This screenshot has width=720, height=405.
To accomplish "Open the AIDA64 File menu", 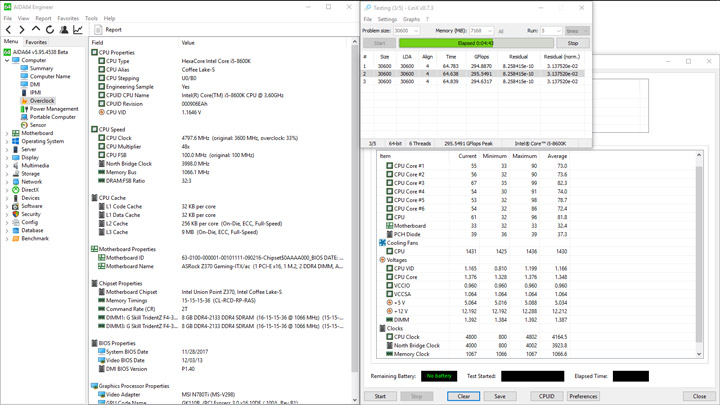I will coord(8,18).
